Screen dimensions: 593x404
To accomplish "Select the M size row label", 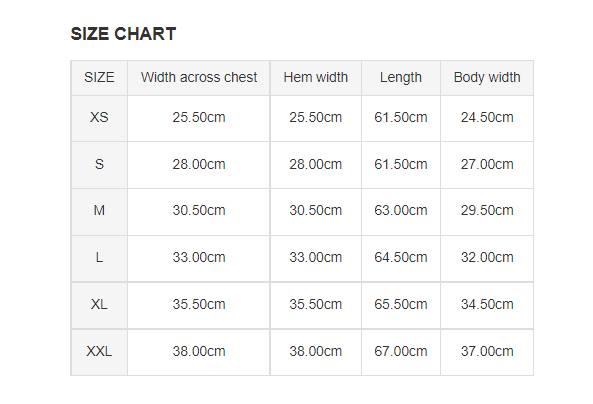I will [99, 211].
